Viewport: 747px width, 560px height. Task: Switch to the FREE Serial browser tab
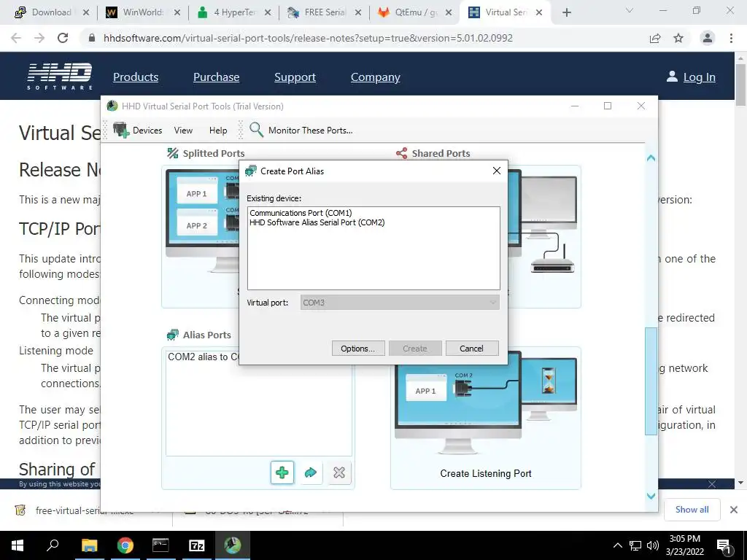325,12
